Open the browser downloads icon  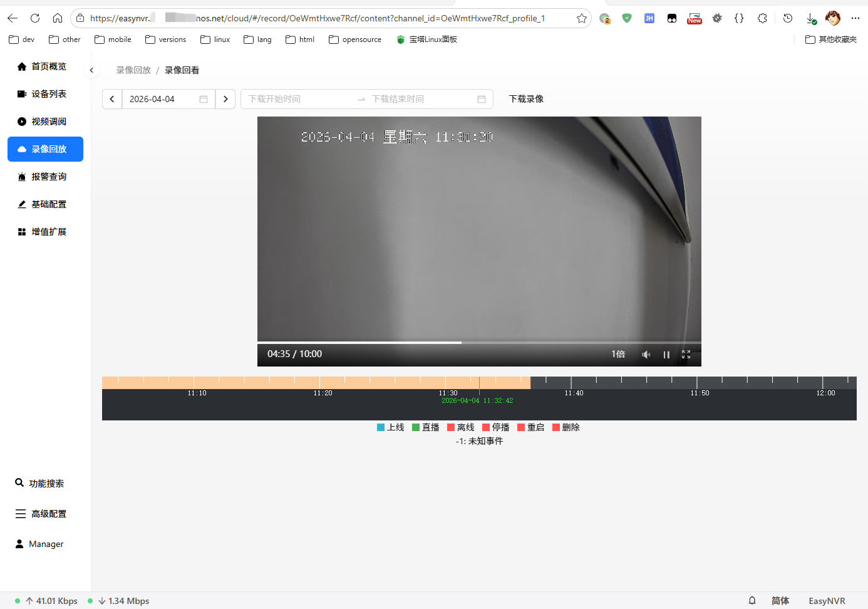[x=811, y=18]
